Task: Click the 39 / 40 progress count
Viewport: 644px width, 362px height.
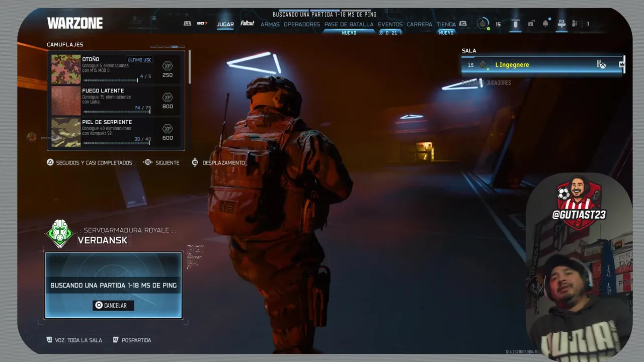Action: point(143,139)
